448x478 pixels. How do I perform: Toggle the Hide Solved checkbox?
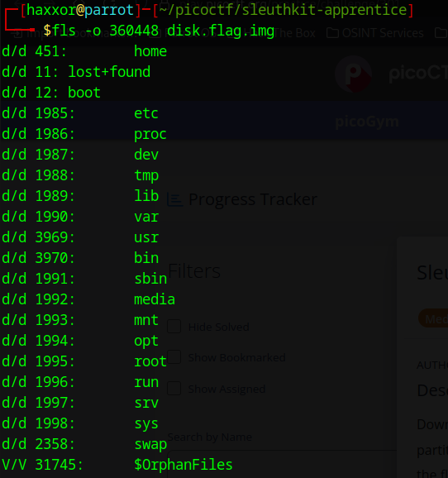coord(174,327)
